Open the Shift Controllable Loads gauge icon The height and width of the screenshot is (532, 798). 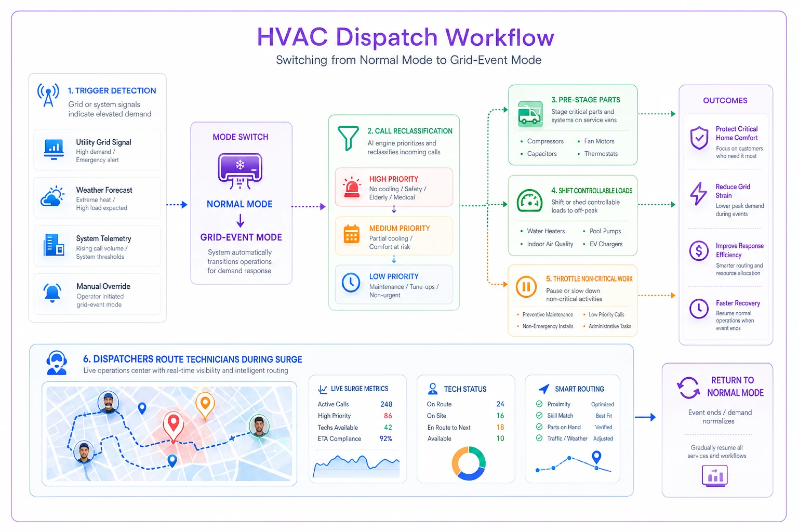click(x=529, y=201)
